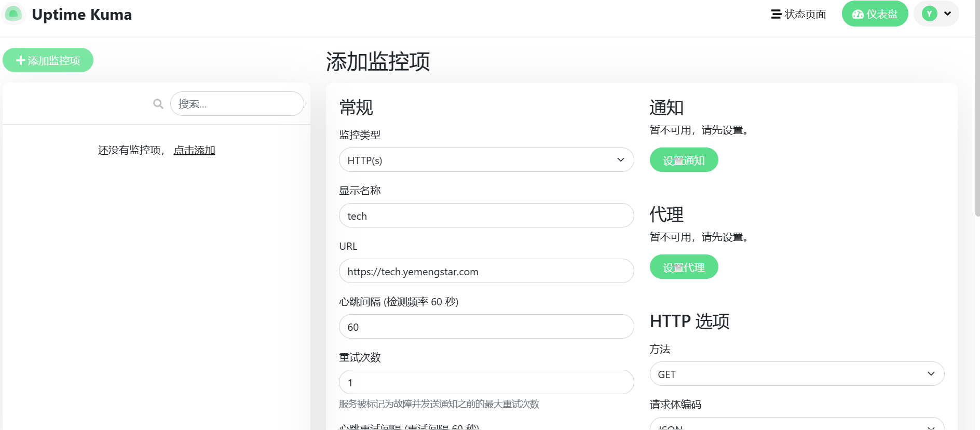This screenshot has height=430, width=980.
Task: Expand the user profile dropdown arrow
Action: pyautogui.click(x=948, y=14)
